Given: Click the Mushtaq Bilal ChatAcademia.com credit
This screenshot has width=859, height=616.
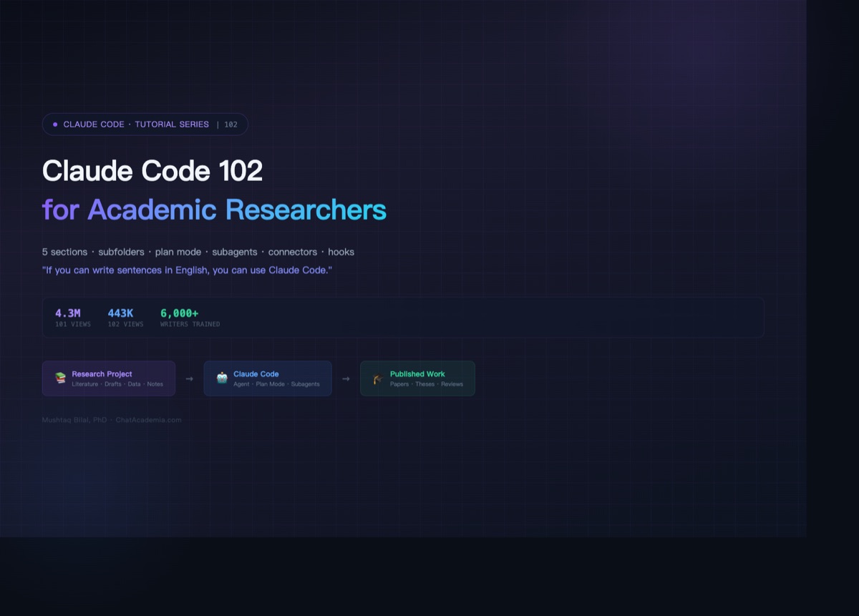Looking at the screenshot, I should (112, 420).
